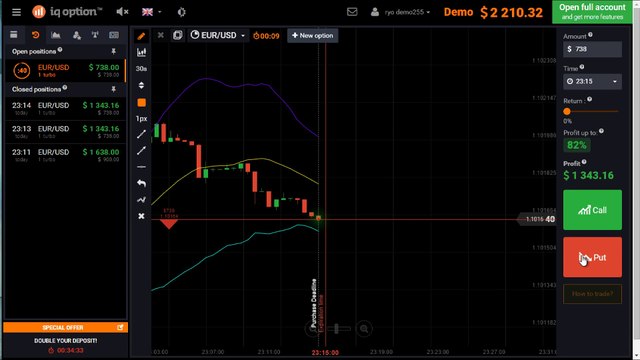The height and width of the screenshot is (360, 640).
Task: Select the pencil drawing tool
Action: click(x=141, y=36)
